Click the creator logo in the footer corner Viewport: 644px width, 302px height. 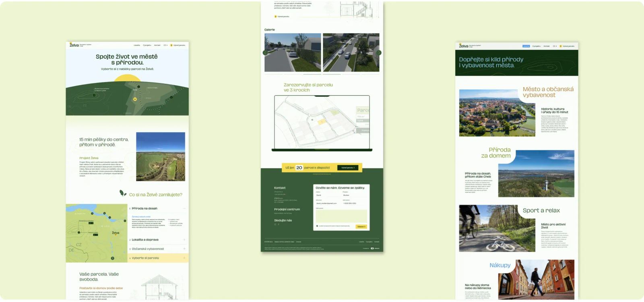(x=374, y=249)
